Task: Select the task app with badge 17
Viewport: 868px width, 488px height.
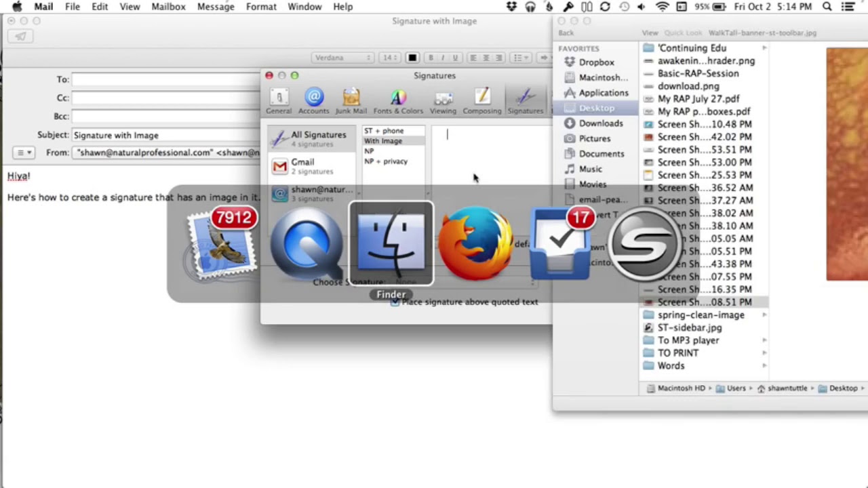Action: (560, 244)
